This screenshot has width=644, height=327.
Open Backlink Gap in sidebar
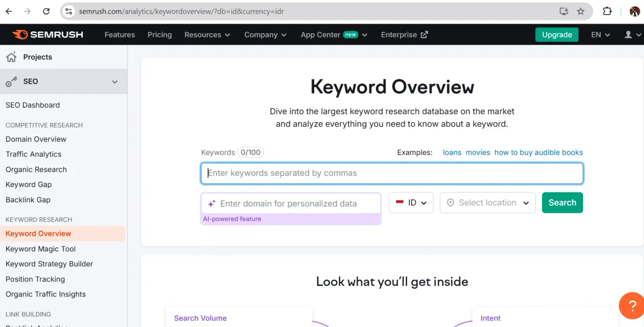28,200
